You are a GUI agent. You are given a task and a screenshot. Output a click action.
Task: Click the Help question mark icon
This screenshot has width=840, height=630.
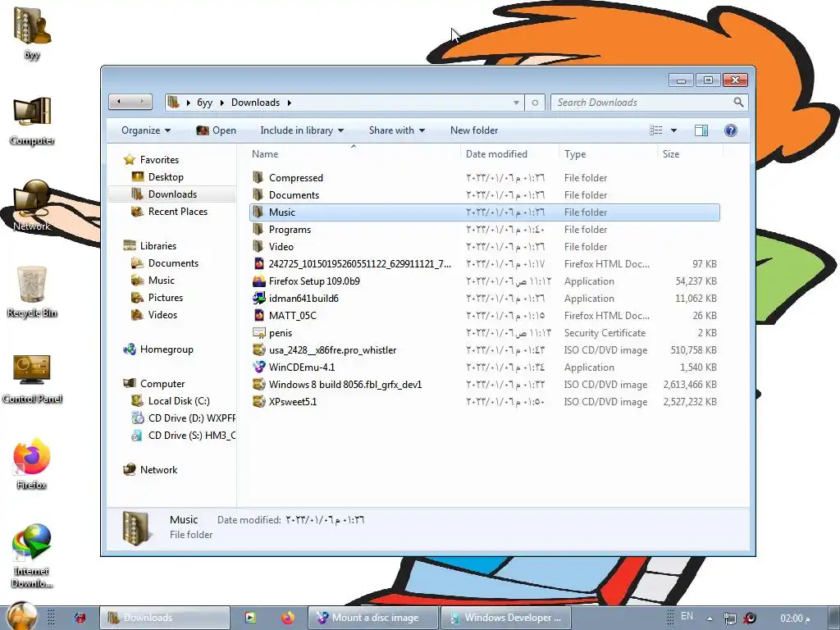730,130
